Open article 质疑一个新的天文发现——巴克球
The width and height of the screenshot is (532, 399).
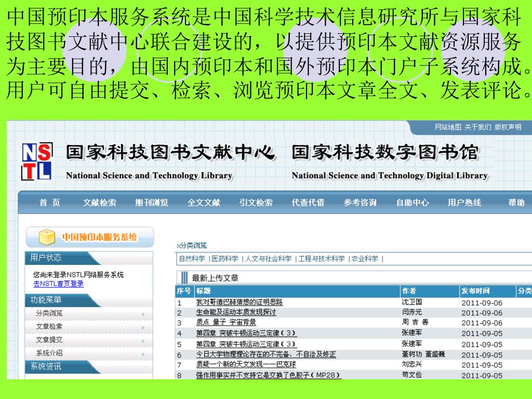click(246, 364)
